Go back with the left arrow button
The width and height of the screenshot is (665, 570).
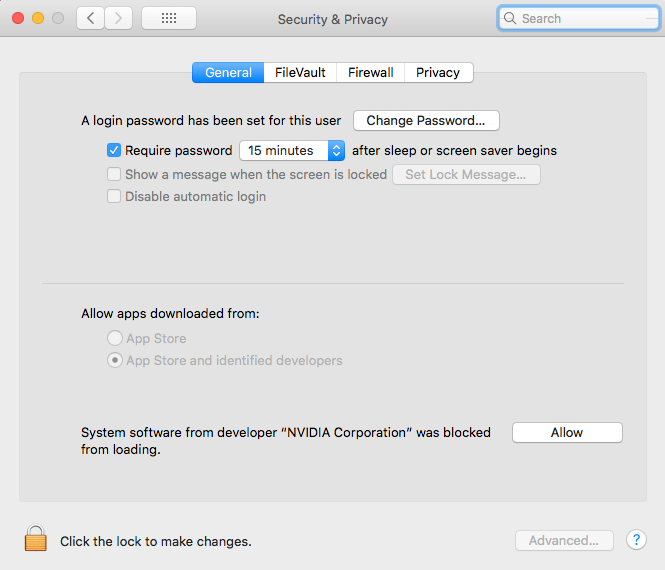tap(91, 18)
